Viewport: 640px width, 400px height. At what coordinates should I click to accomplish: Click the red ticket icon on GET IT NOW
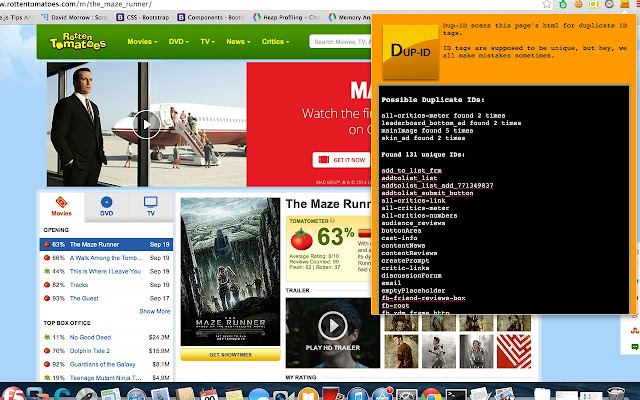tap(324, 160)
